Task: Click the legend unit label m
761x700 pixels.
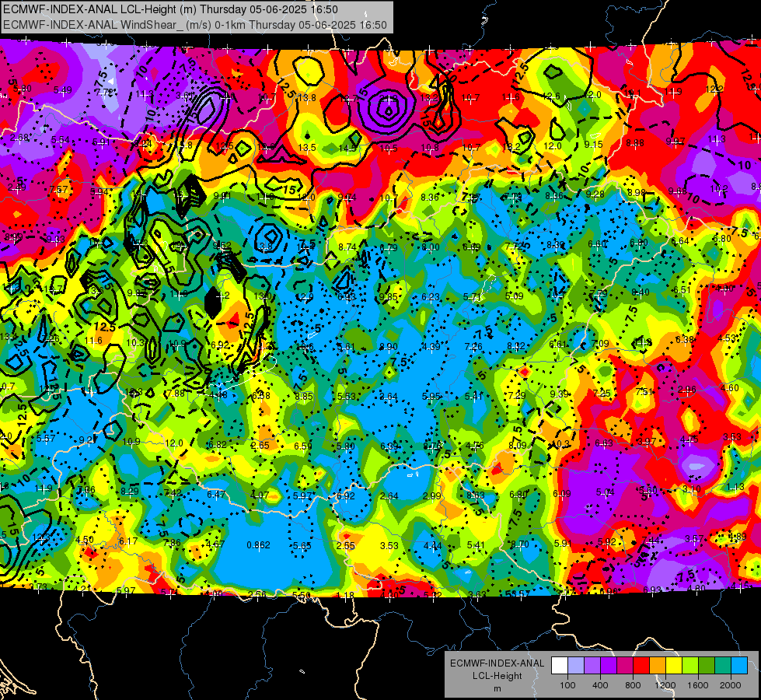Action: click(x=497, y=689)
